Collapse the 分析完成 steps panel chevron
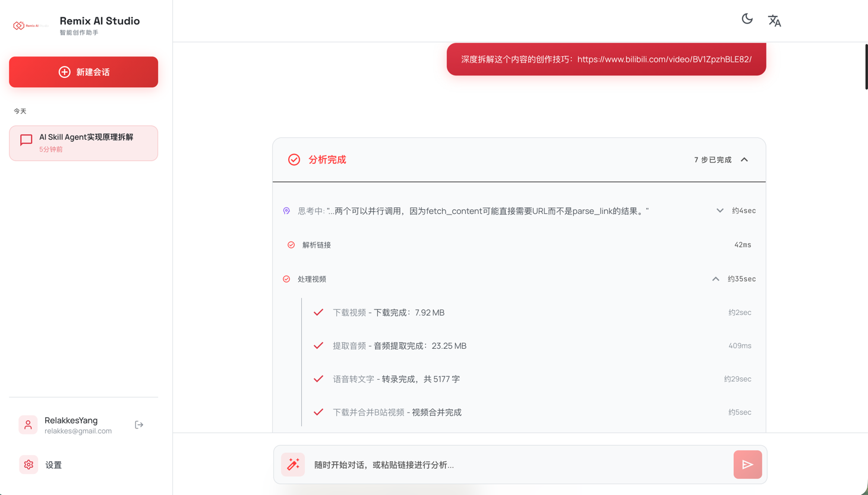The height and width of the screenshot is (495, 868). click(x=744, y=160)
